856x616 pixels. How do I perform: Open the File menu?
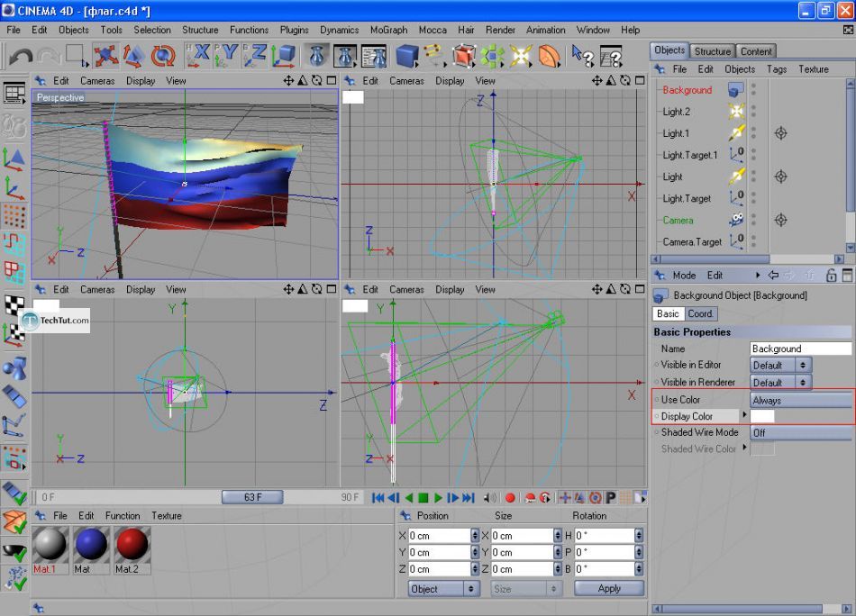pos(14,30)
